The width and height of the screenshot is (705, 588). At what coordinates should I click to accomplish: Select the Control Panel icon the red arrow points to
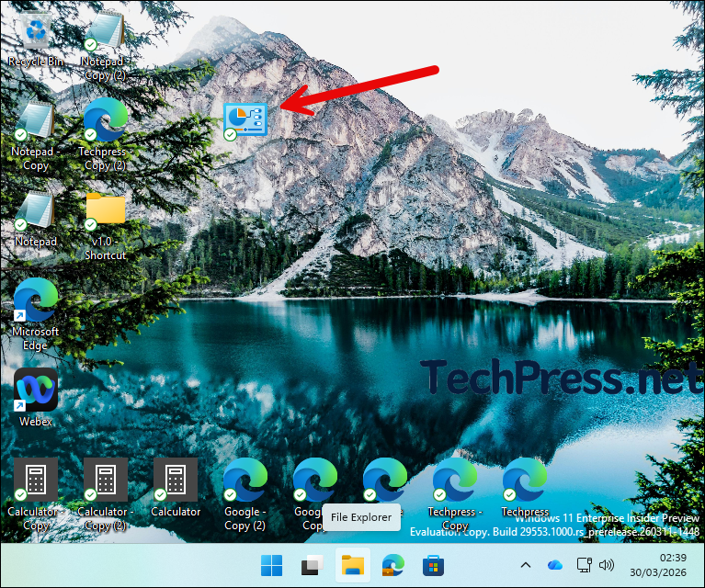click(244, 119)
